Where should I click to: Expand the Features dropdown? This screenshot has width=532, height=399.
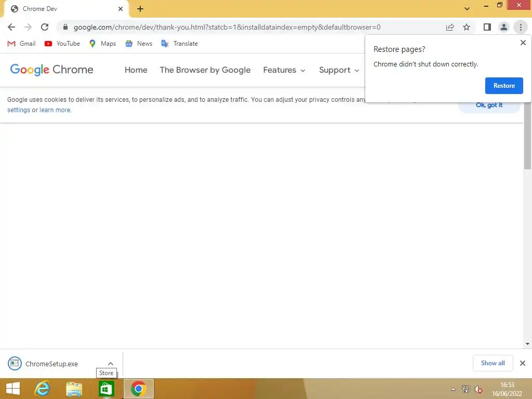(x=284, y=70)
